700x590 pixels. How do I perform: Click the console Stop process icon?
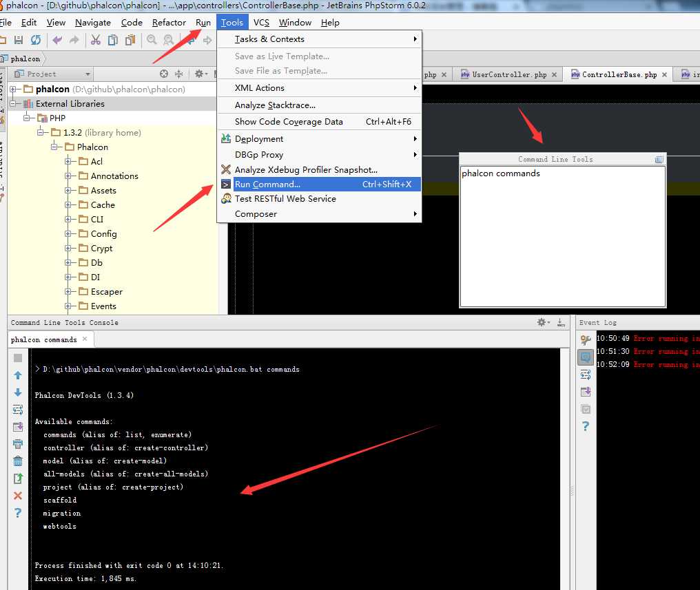pos(18,358)
